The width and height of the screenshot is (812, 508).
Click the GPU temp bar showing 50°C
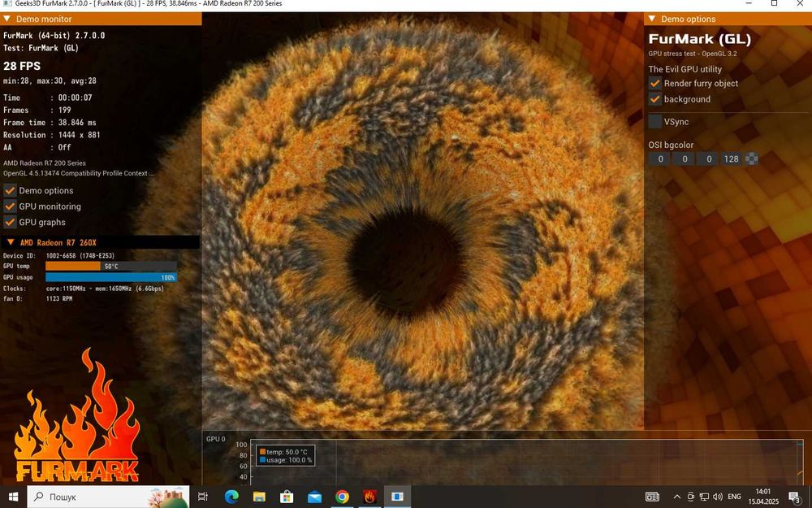click(111, 266)
